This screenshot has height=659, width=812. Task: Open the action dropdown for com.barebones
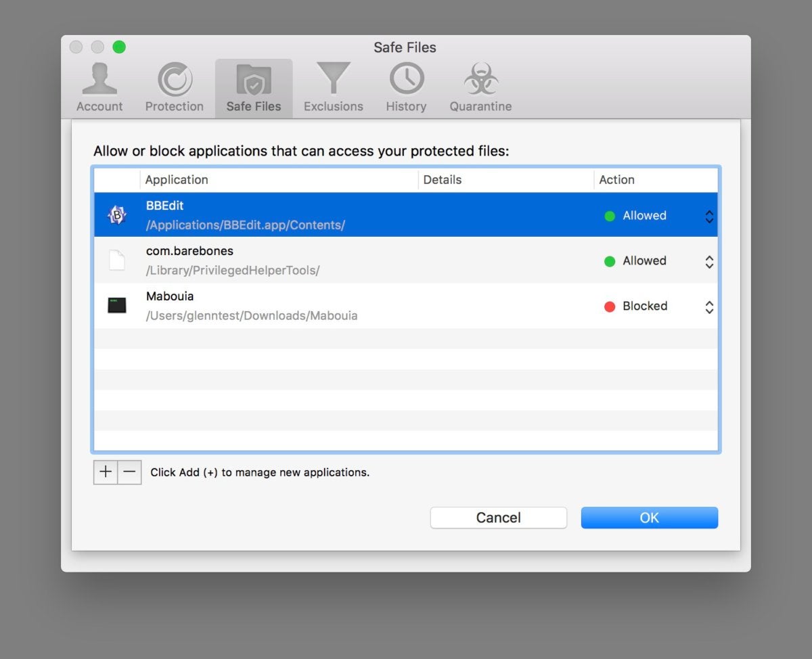[x=709, y=262]
